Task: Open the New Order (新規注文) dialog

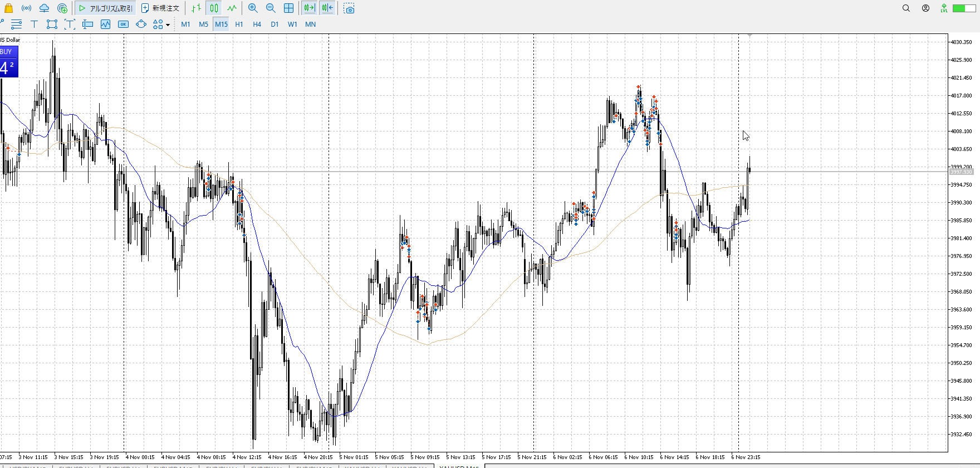Action: (x=160, y=8)
